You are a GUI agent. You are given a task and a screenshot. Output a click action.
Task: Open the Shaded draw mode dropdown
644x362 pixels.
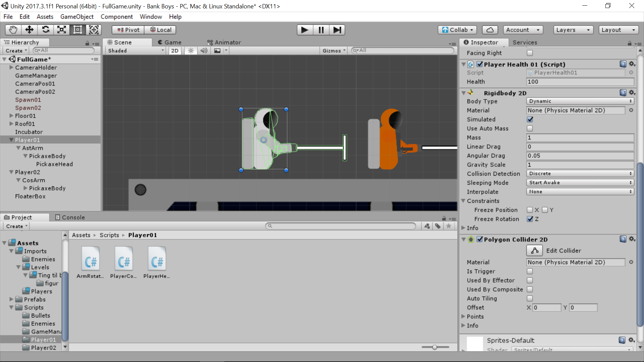click(x=136, y=51)
